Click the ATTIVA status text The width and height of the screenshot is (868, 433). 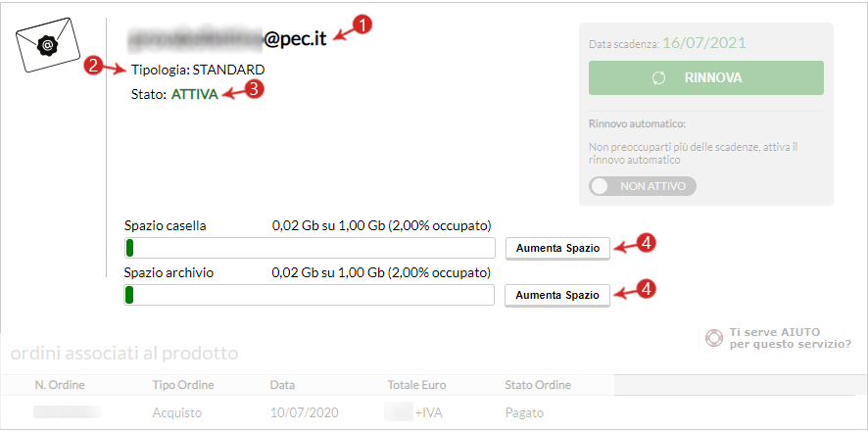tap(194, 94)
